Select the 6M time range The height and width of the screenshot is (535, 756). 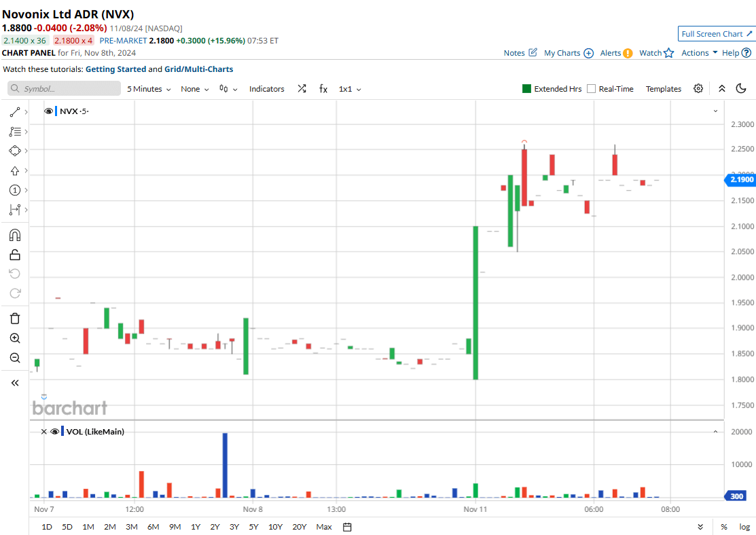(x=154, y=527)
